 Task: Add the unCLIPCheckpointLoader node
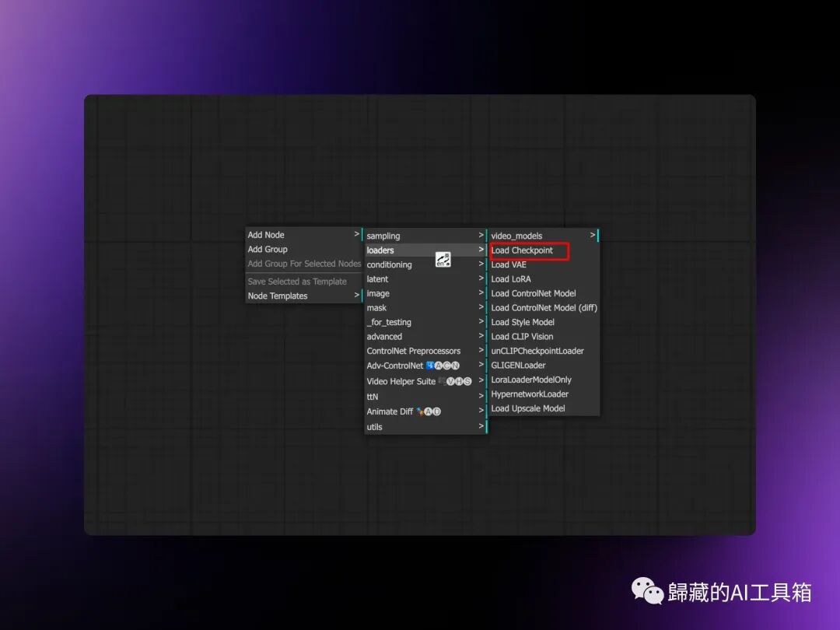pos(544,351)
